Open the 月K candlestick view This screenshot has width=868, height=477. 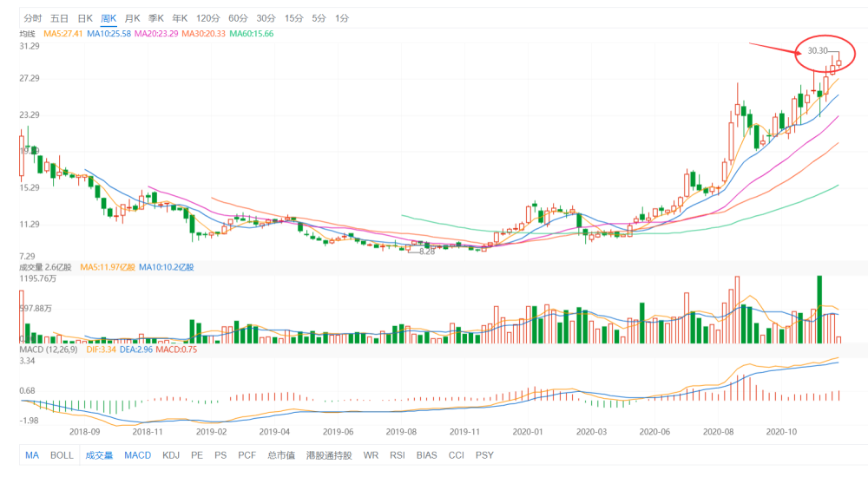tap(132, 17)
